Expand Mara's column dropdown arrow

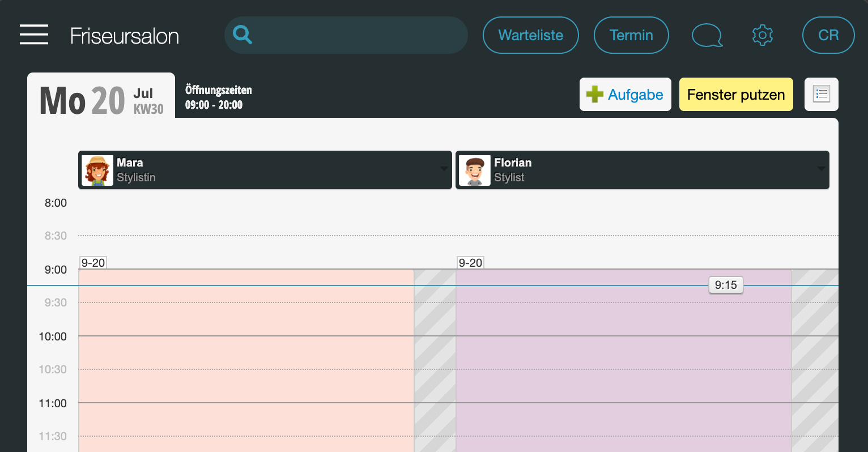tap(444, 169)
